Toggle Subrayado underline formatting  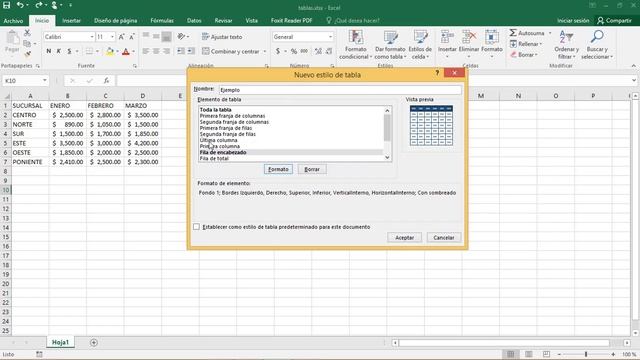click(x=69, y=51)
